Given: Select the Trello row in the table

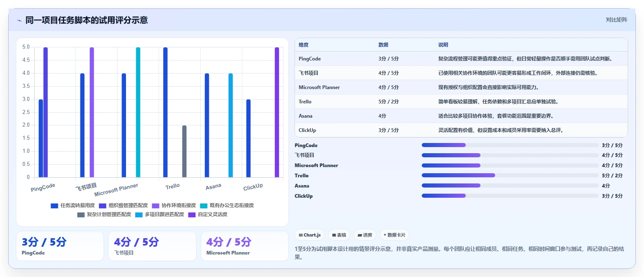Looking at the screenshot, I should click(461, 102).
